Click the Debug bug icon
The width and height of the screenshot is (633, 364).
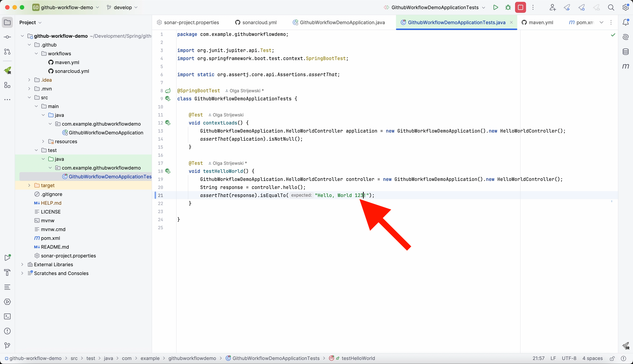click(x=508, y=8)
